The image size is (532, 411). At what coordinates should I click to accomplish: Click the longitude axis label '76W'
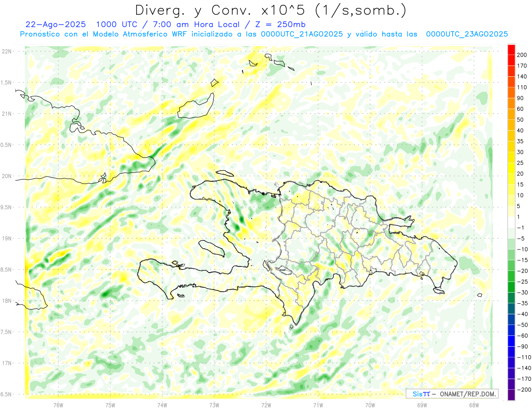[x=58, y=405]
